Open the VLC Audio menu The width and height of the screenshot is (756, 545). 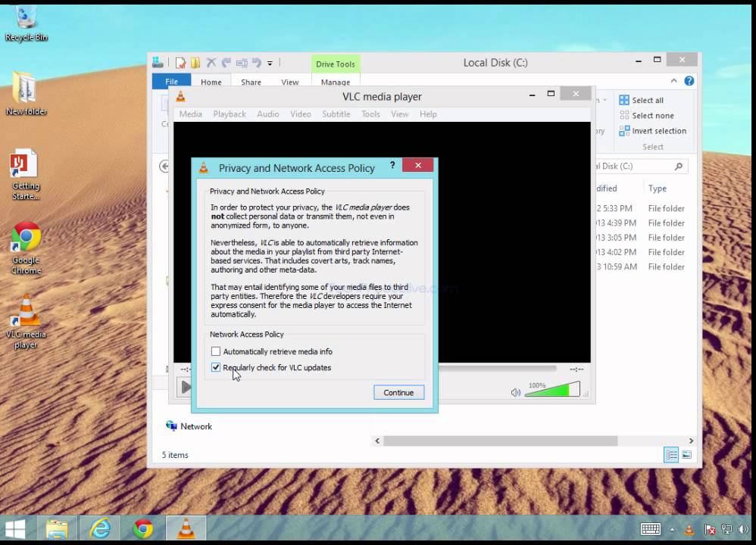[x=268, y=114]
